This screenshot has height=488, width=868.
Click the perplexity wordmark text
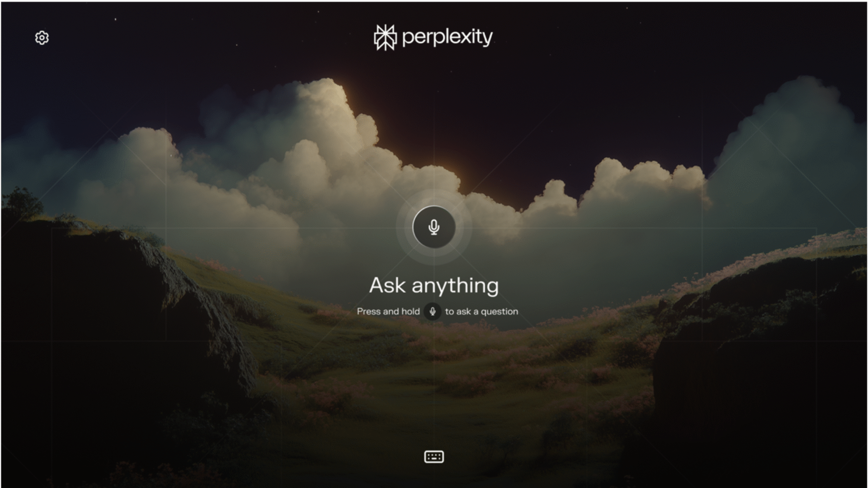point(447,37)
